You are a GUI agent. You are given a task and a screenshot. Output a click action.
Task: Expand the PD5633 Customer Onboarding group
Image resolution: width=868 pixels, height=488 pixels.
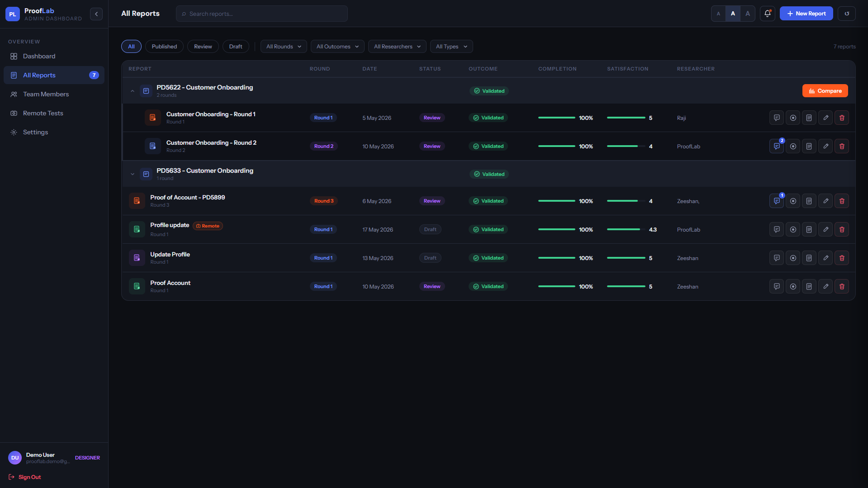pos(132,174)
